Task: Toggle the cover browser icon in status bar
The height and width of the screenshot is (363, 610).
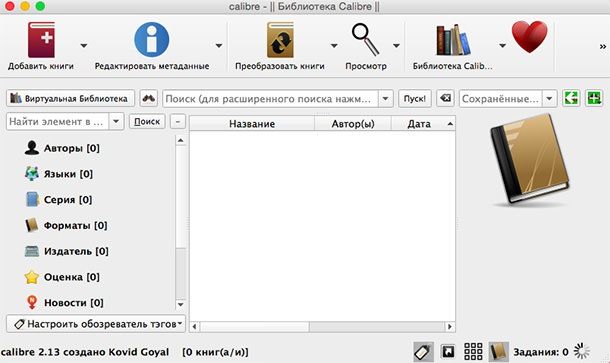Action: coord(448,352)
